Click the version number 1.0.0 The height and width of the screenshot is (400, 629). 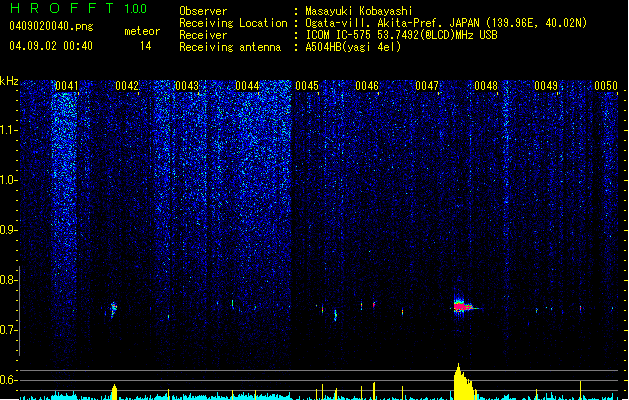coord(135,9)
